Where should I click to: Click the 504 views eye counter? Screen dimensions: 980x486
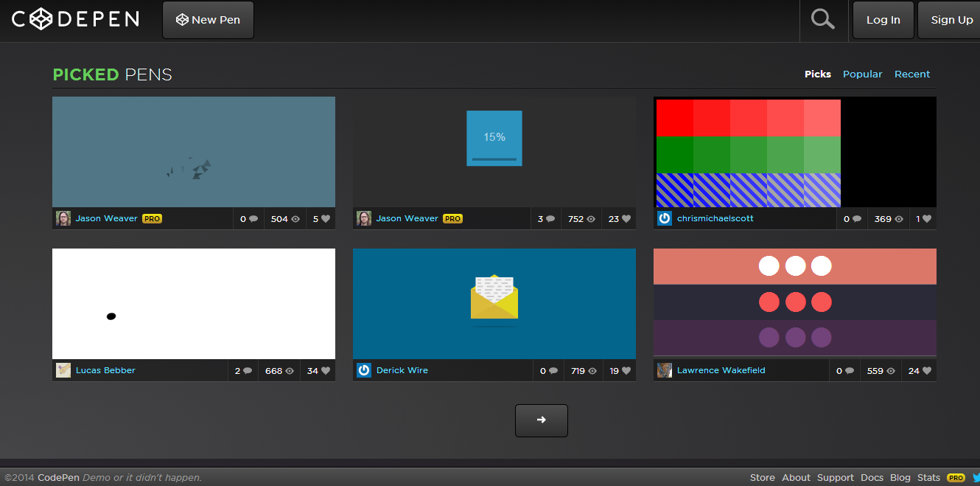pyautogui.click(x=285, y=219)
